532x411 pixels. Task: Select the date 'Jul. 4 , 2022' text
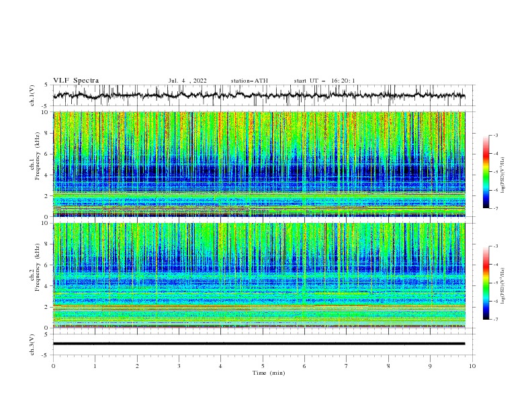pos(187,81)
